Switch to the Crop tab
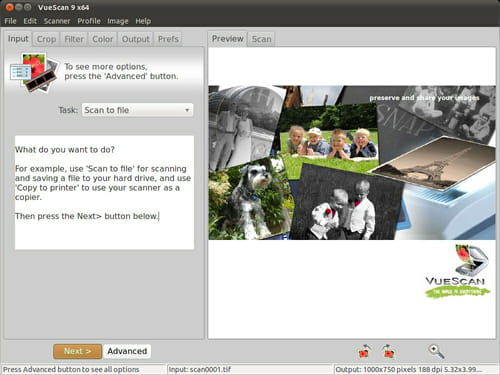Viewport: 500px width, 375px height. 46,39
